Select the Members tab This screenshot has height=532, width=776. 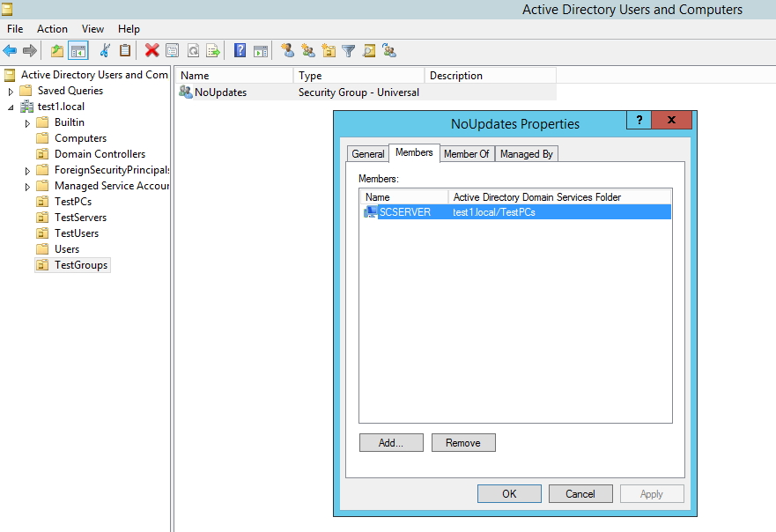414,152
